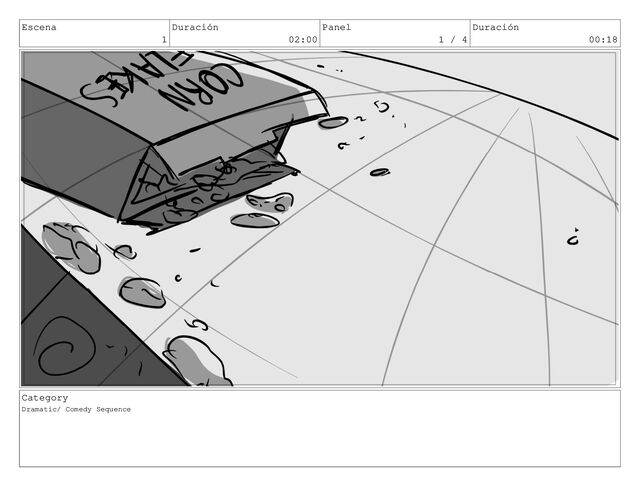Select the Dramatic/ Comedy Sequence text
Viewport: 640px width, 496px height.
point(76,409)
